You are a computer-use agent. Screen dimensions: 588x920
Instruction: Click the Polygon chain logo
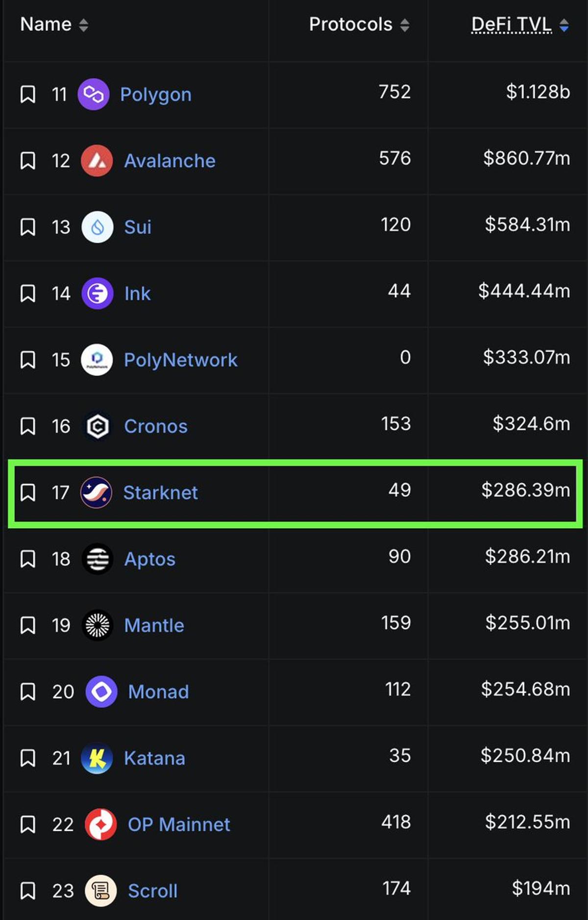[94, 95]
